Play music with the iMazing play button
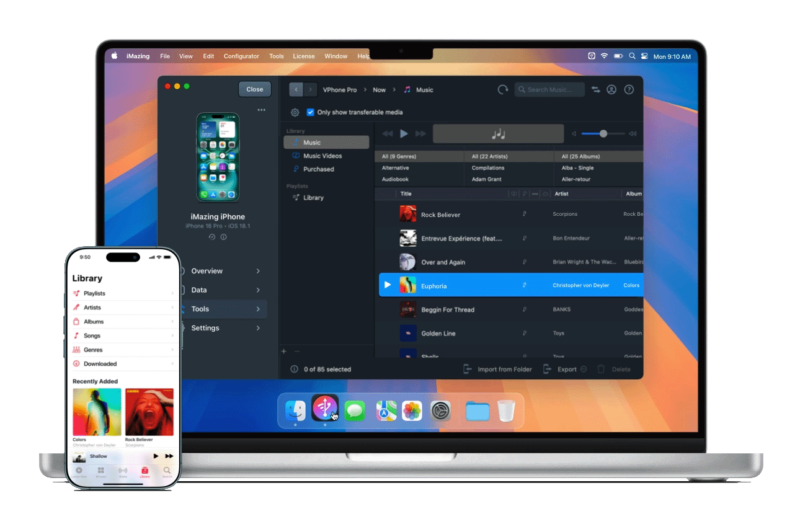The image size is (795, 532). (404, 133)
